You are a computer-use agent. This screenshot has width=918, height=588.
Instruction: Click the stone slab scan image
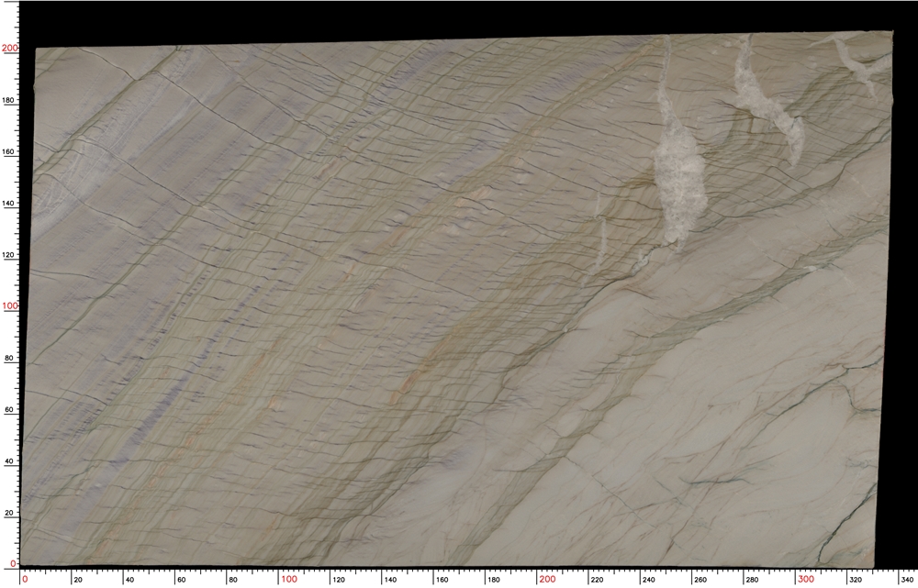click(457, 300)
